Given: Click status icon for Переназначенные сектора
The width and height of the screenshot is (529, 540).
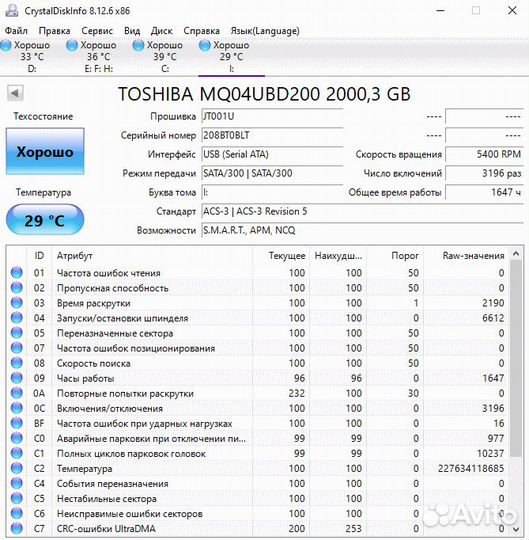Looking at the screenshot, I should [x=17, y=333].
